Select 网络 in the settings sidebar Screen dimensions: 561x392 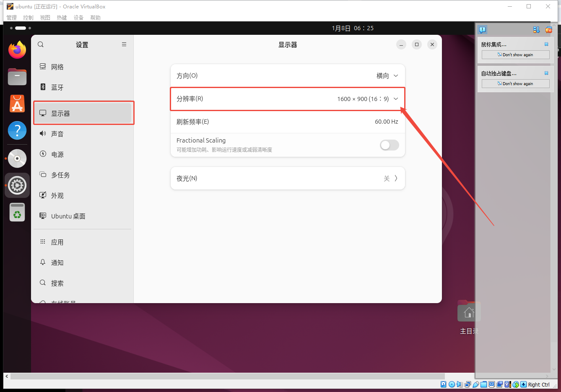point(57,67)
